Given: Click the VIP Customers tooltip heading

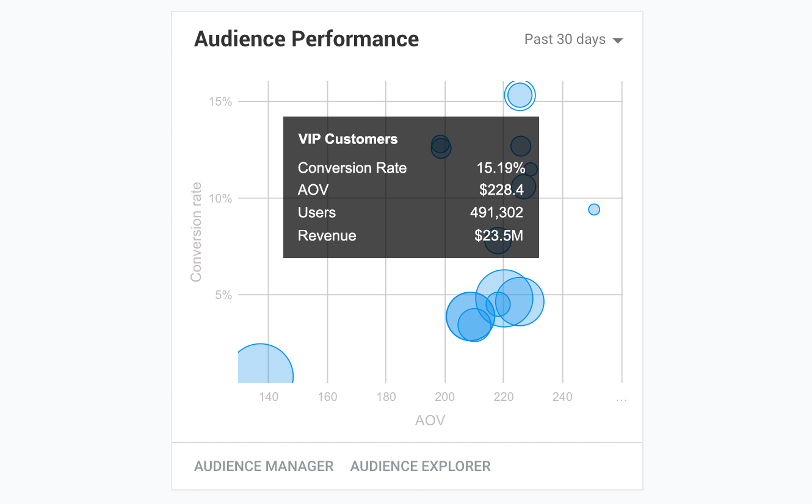Looking at the screenshot, I should [x=348, y=139].
